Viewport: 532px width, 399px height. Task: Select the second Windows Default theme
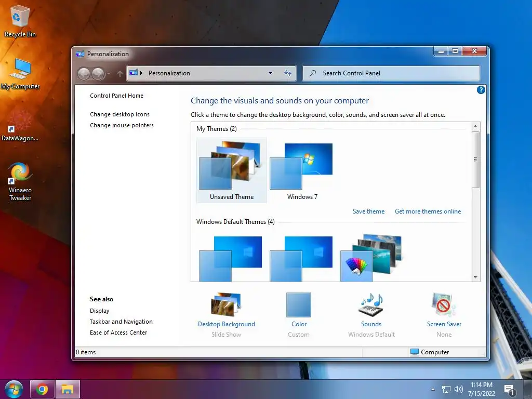tap(301, 258)
